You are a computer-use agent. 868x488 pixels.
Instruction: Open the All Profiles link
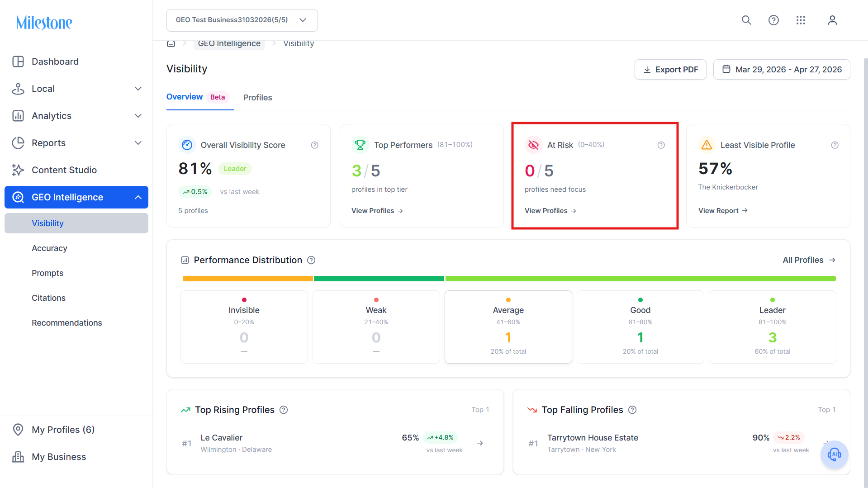click(809, 260)
